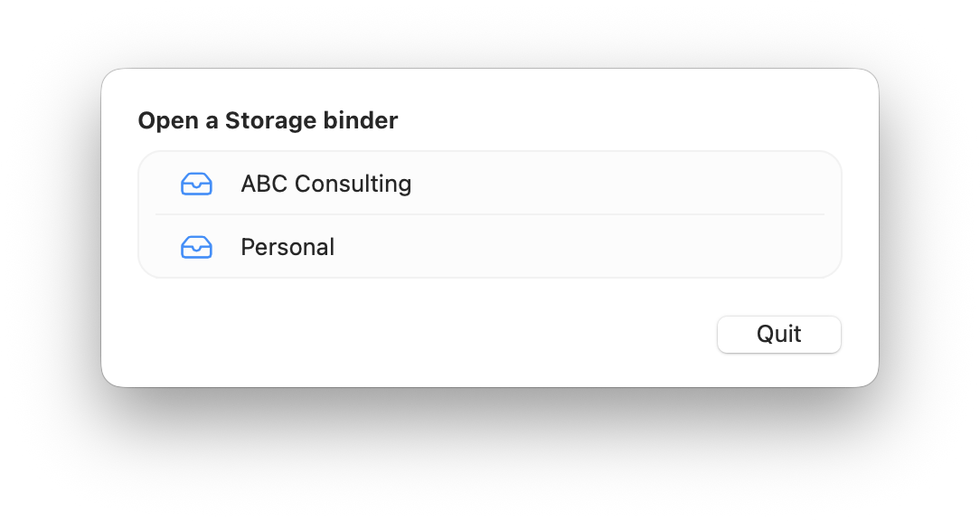
Task: Select the Personal label text
Action: tap(287, 247)
